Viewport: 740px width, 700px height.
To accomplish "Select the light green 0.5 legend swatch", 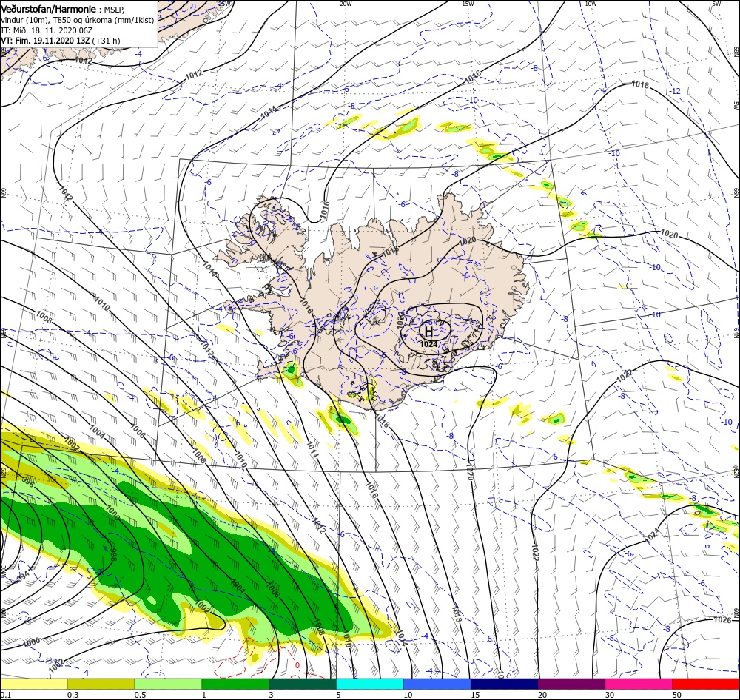I will point(168,684).
